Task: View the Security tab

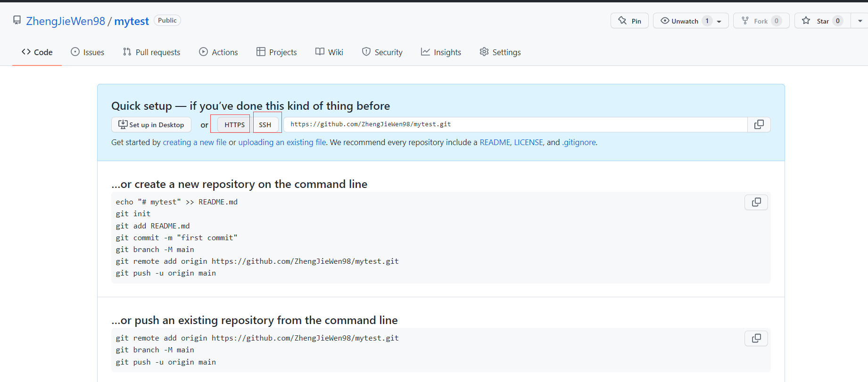Action: (382, 52)
